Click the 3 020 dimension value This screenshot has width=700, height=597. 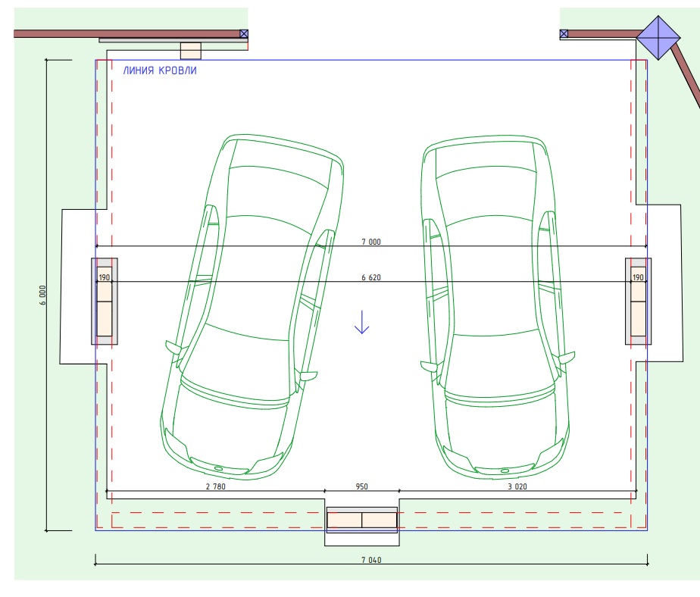pos(517,487)
